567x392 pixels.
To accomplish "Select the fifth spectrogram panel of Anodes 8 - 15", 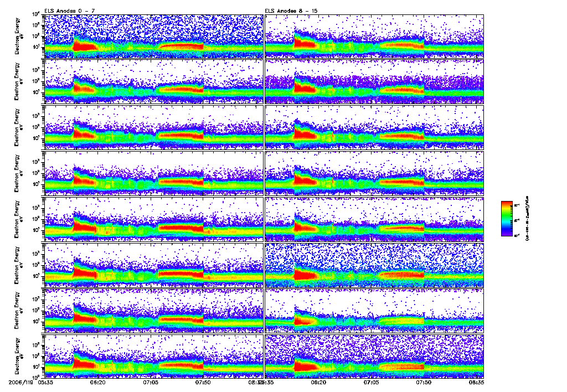I will [x=374, y=219].
